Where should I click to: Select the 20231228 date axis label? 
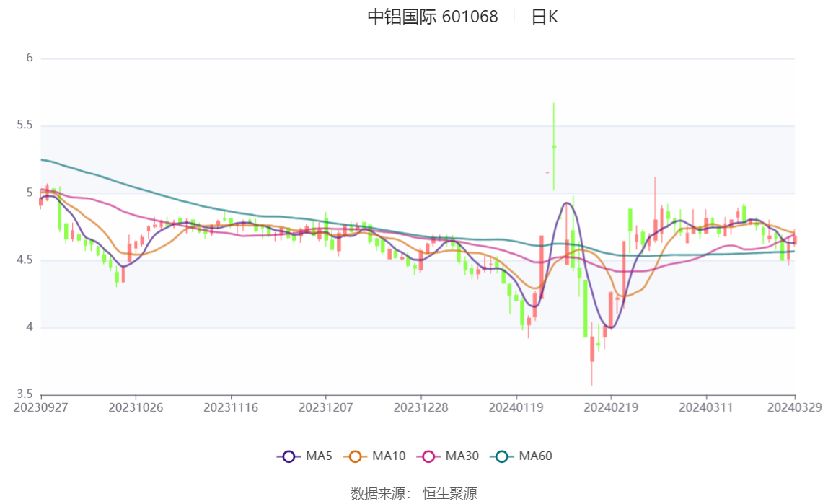(x=421, y=407)
